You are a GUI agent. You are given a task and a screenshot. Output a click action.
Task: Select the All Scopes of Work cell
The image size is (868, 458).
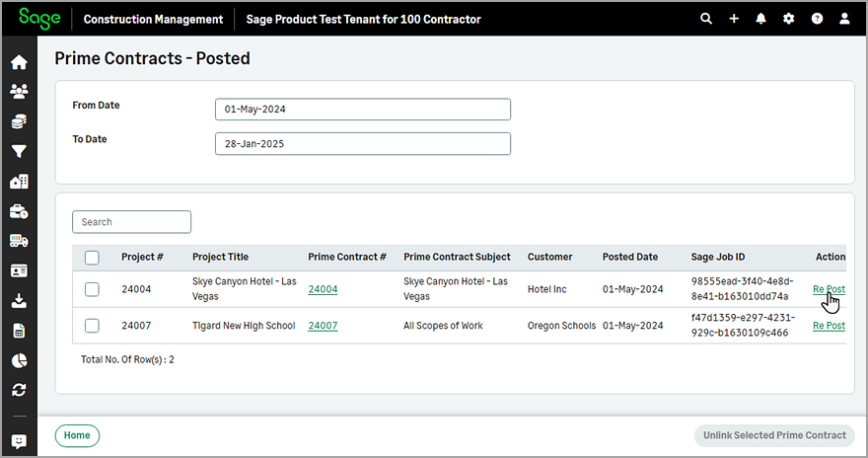click(443, 326)
